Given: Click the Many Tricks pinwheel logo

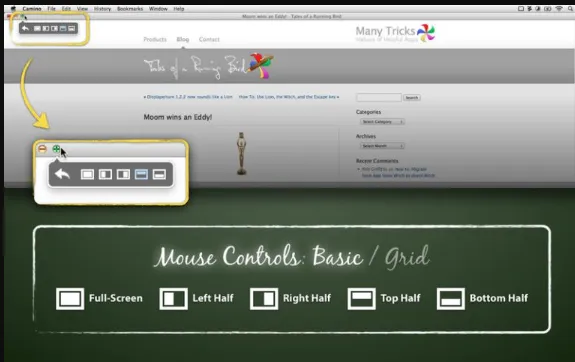Looking at the screenshot, I should [426, 33].
